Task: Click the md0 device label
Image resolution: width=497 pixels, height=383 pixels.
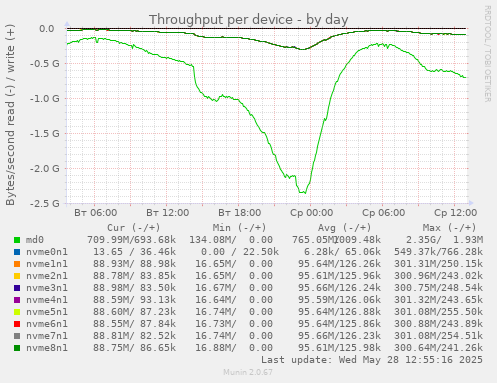Action: (35, 240)
